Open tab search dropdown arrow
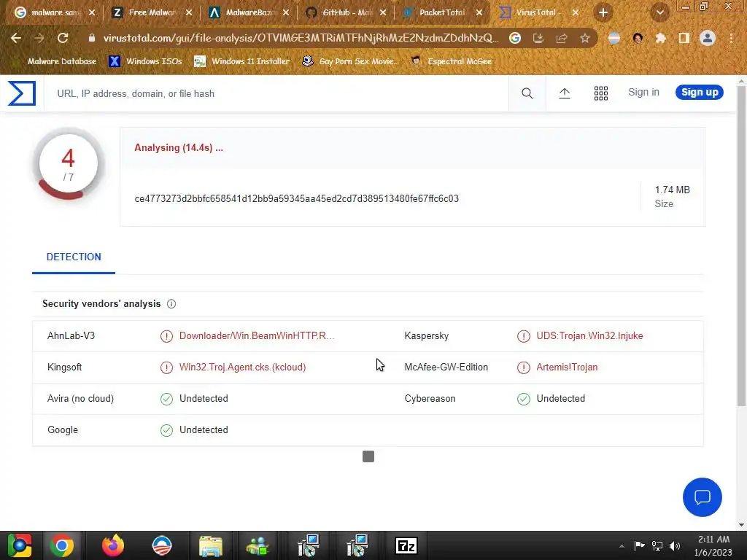This screenshot has height=560, width=747. pos(659,12)
